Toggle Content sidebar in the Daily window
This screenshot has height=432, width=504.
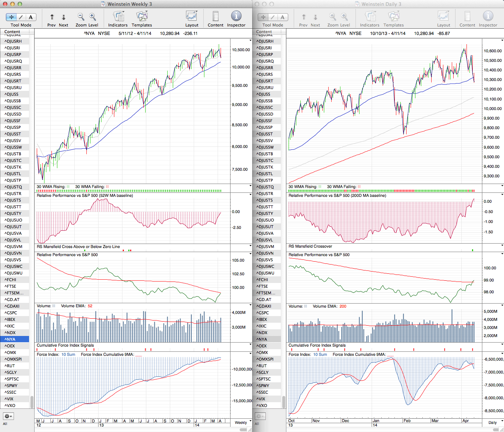coord(467,17)
